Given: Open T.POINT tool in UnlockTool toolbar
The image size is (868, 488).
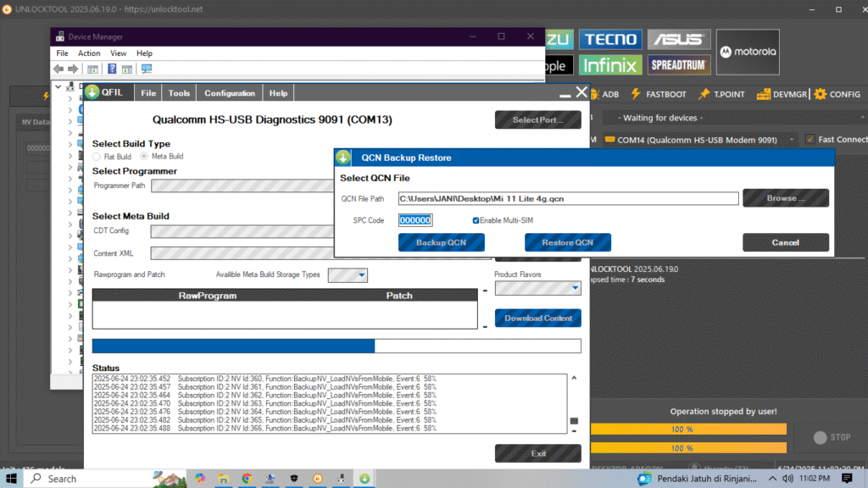Looking at the screenshot, I should (721, 94).
